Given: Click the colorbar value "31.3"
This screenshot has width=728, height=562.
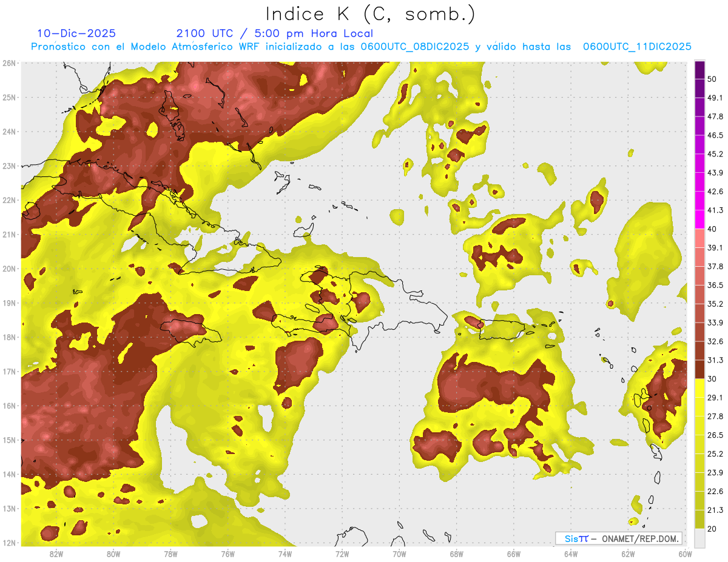Looking at the screenshot, I should [715, 360].
